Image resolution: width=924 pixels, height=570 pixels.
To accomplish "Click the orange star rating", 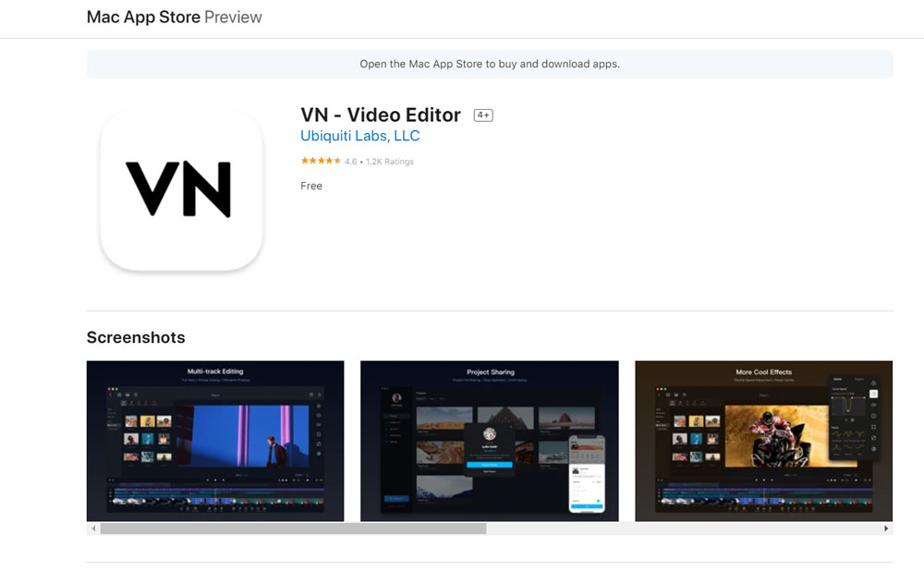I will pos(321,161).
